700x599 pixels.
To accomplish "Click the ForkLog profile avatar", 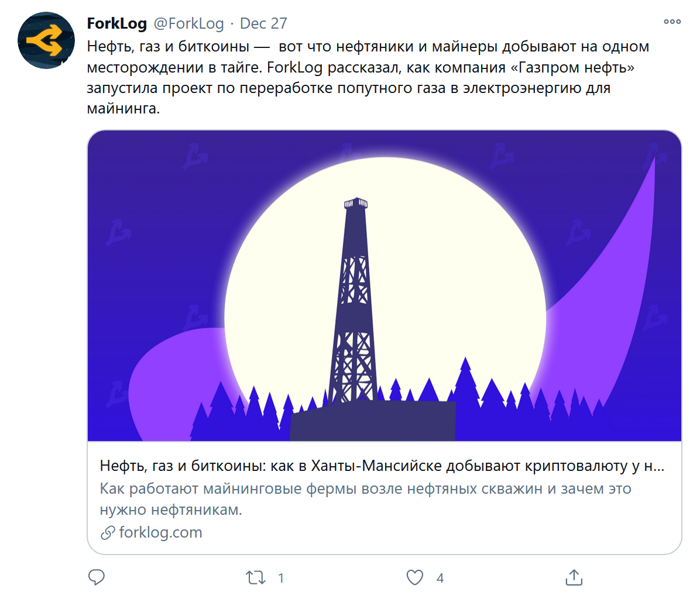I will coord(46,40).
